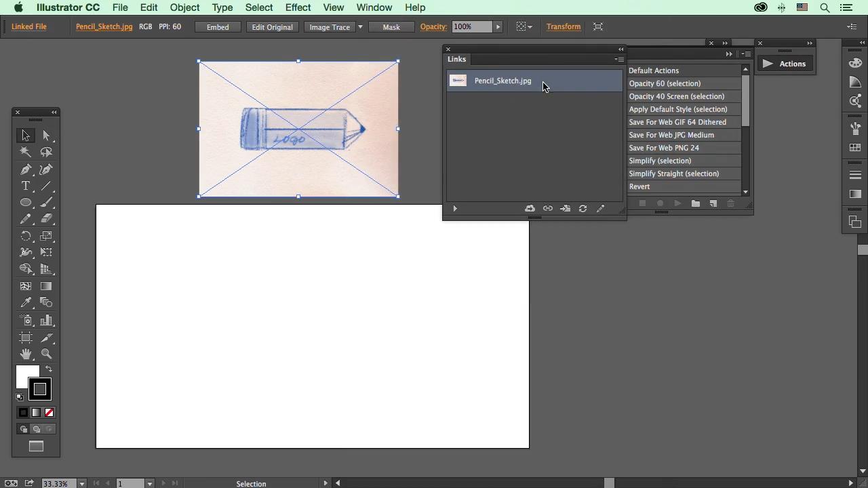Viewport: 868px width, 488px height.
Task: Enable Draw Normal mode
Action: point(23,429)
